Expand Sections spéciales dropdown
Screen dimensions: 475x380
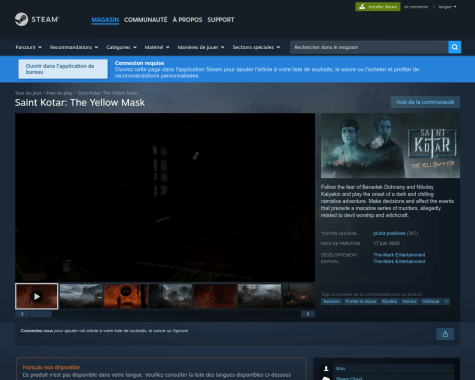point(256,47)
